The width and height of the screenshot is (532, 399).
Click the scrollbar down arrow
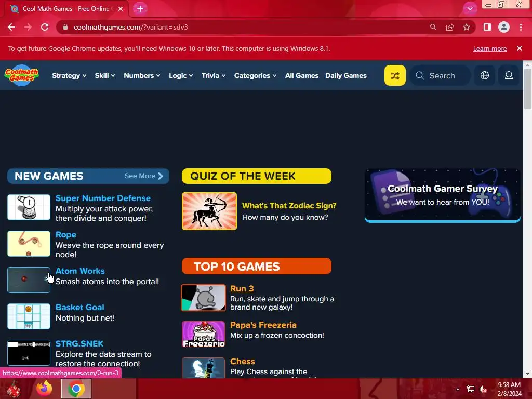click(x=527, y=374)
